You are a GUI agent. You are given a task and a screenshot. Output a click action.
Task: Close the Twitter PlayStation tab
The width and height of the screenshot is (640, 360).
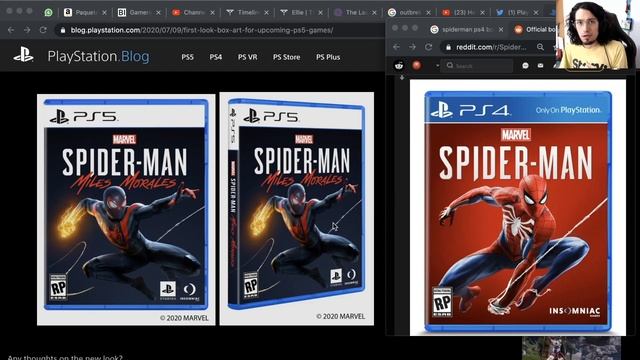point(536,13)
